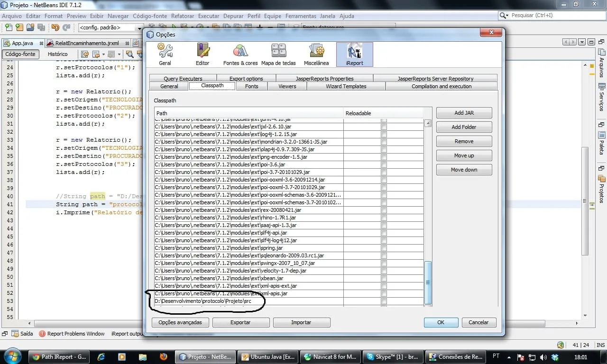Toggle Reloadable for D:\Desenvolvimento\protocolo\Projeto\src
The width and height of the screenshot is (607, 364).
tap(384, 301)
